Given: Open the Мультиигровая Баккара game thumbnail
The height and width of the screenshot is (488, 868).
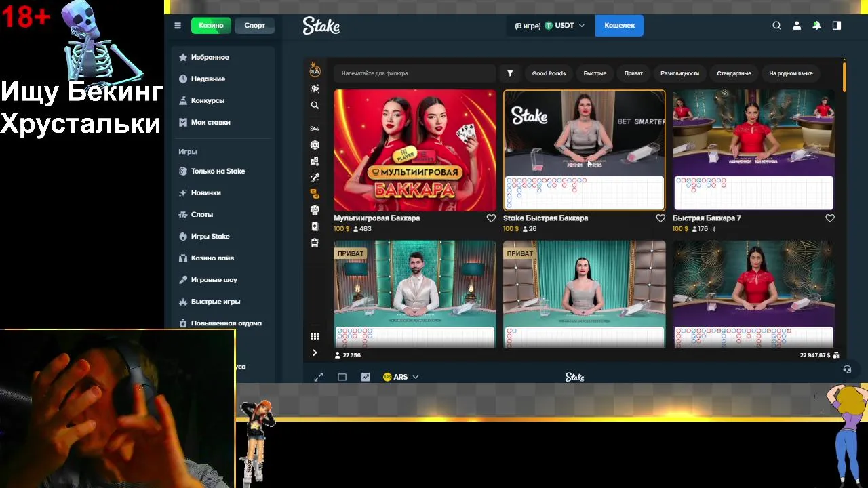Looking at the screenshot, I should click(x=415, y=150).
